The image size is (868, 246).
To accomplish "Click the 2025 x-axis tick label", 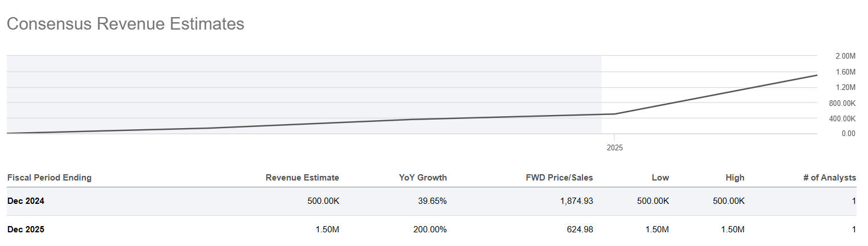I will click(614, 147).
